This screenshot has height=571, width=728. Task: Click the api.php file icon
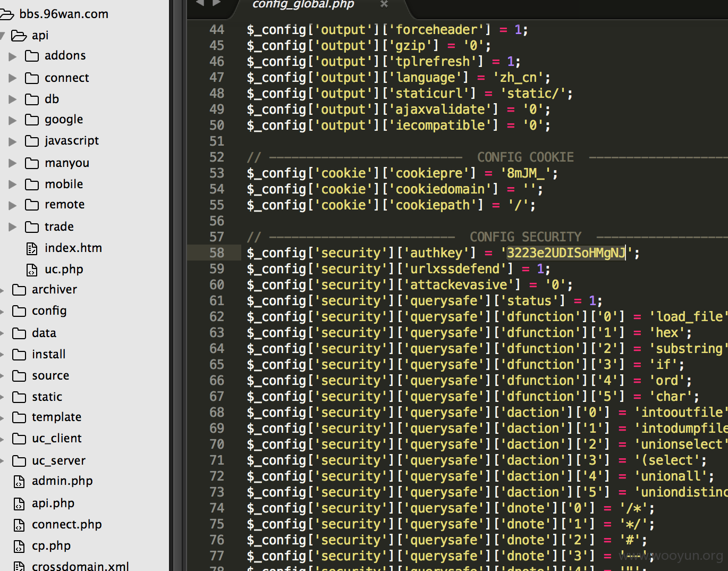tap(19, 503)
